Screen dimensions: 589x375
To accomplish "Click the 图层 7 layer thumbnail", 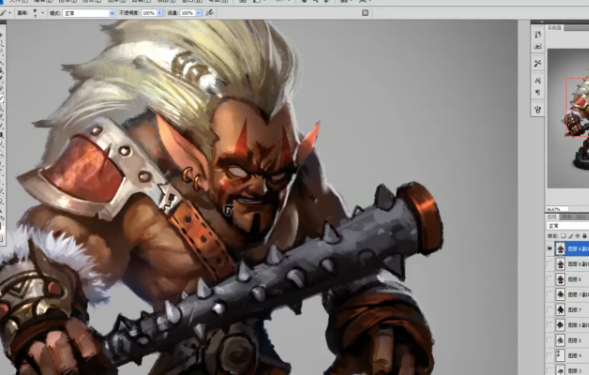I will [560, 310].
